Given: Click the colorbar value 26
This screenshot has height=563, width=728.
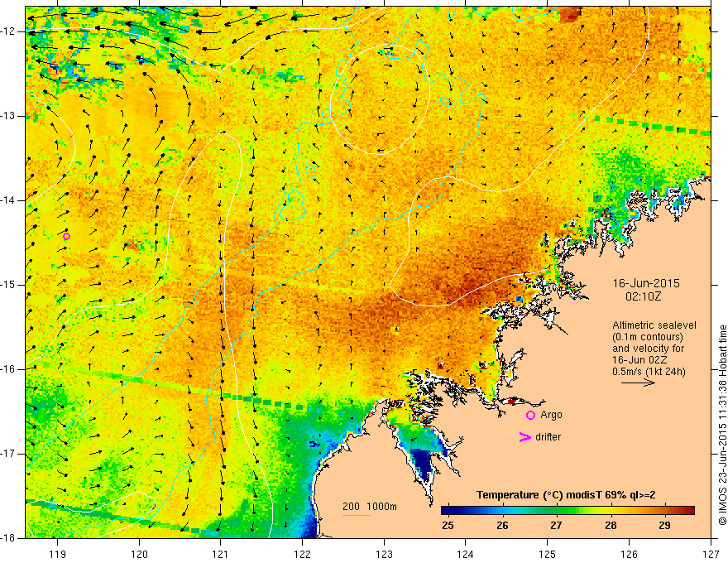Looking at the screenshot, I should 502,526.
